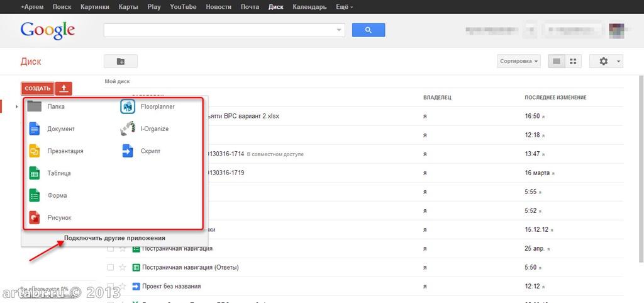The height and width of the screenshot is (303, 644).
Task: Click the green sheet icon of Постраничная навигация
Action: click(x=136, y=249)
